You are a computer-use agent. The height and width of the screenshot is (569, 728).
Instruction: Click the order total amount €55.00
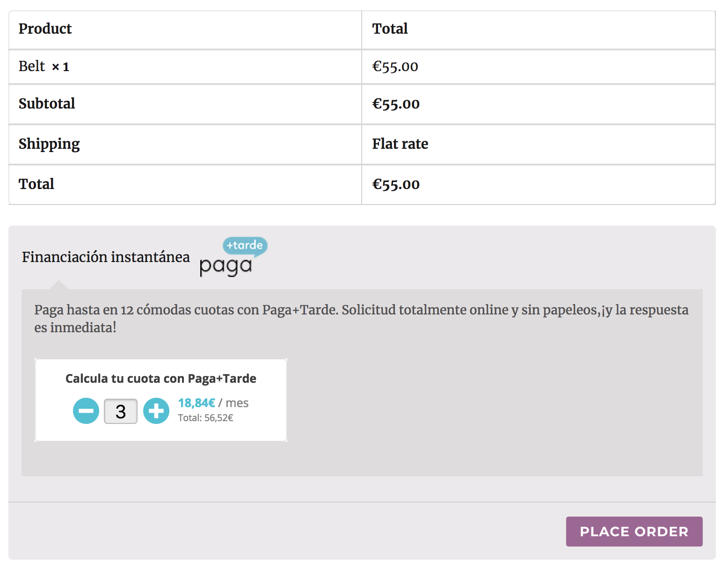point(396,184)
